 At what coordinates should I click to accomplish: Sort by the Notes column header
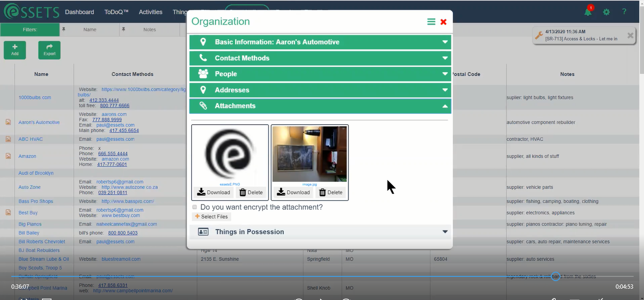pyautogui.click(x=568, y=74)
